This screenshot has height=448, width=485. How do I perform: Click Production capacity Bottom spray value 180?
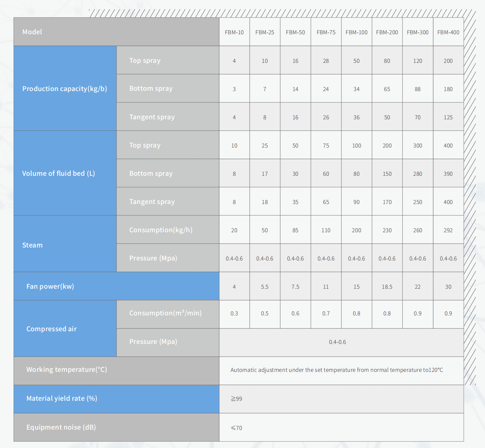coord(448,89)
